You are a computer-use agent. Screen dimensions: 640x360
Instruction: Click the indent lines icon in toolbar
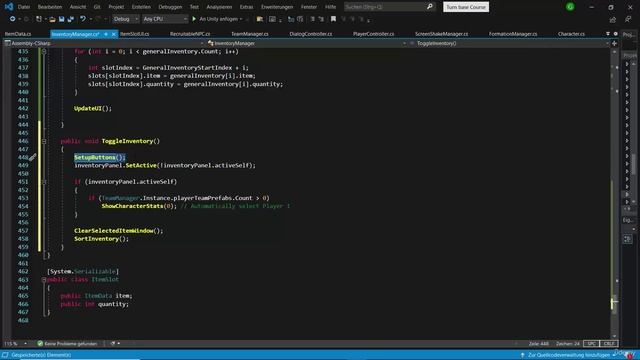click(x=321, y=19)
